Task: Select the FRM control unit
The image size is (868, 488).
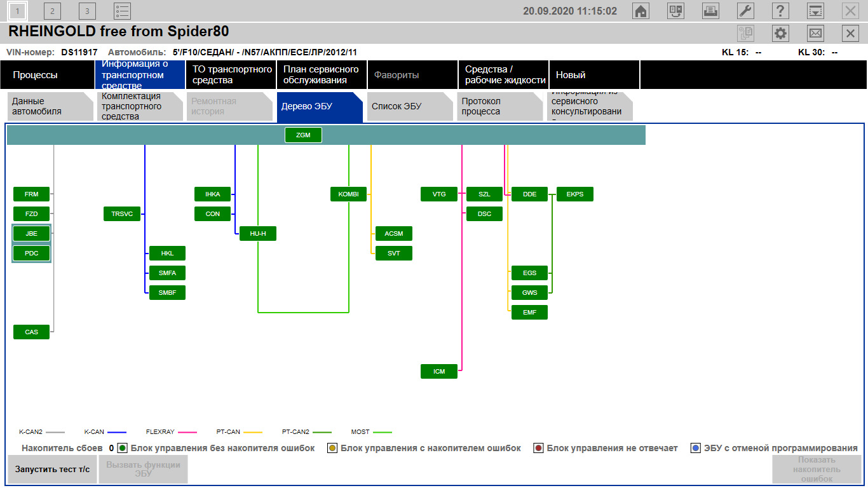Action: point(31,194)
